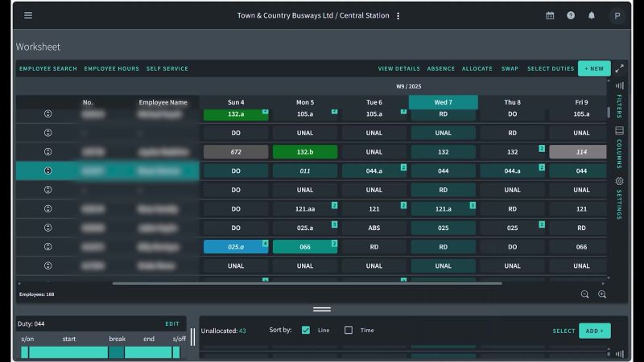
Task: Switch to Self Service menu
Action: click(x=167, y=68)
